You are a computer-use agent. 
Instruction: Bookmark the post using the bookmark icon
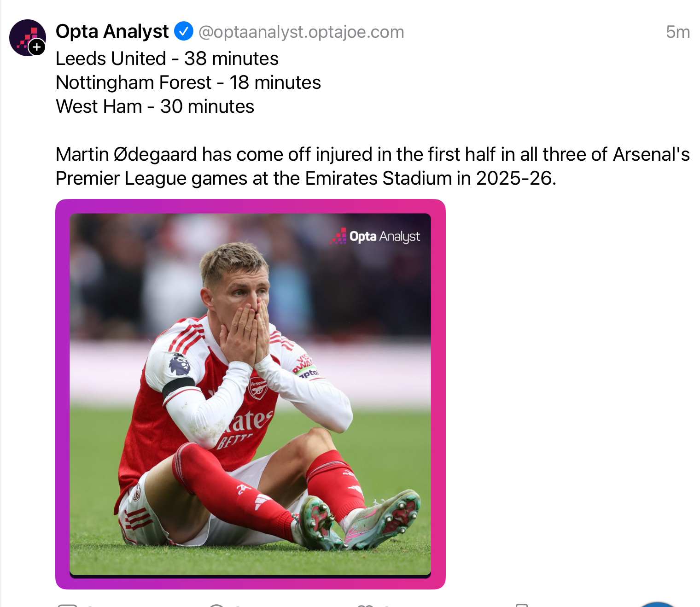[x=521, y=605]
